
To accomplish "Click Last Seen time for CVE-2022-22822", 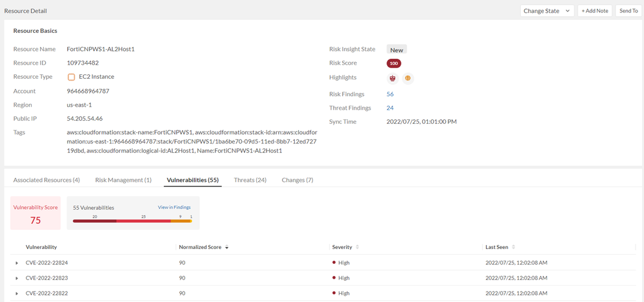I will pos(516,294).
